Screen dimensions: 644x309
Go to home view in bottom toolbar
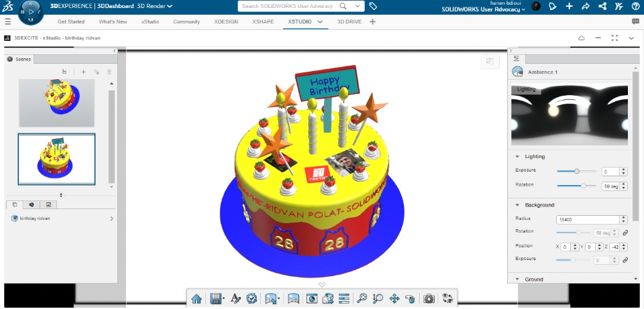197,299
